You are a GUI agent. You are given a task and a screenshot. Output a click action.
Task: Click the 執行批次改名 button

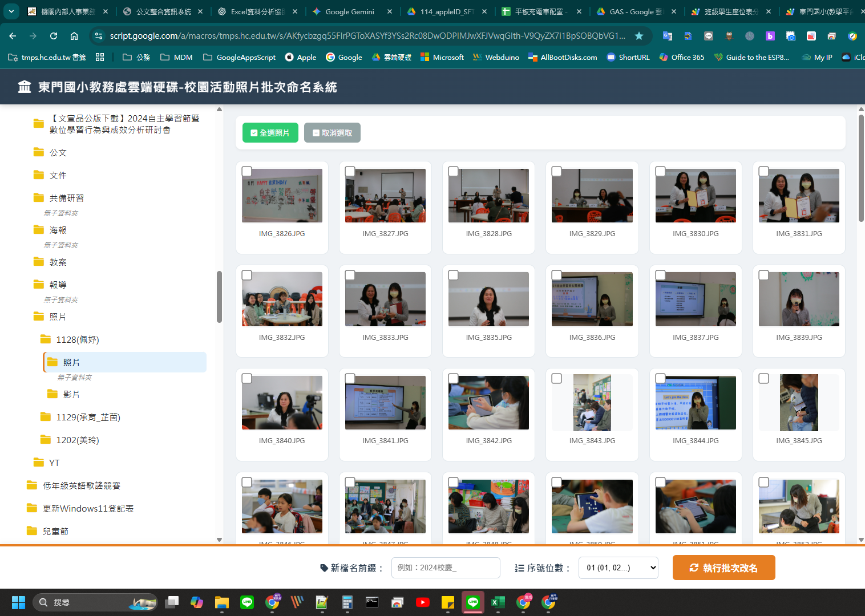[723, 568]
